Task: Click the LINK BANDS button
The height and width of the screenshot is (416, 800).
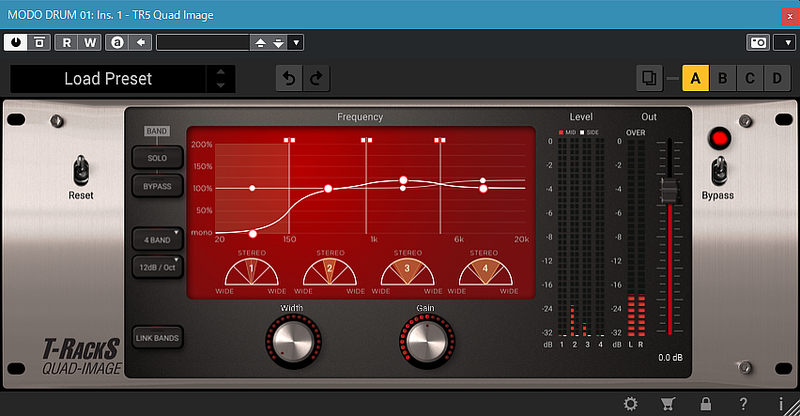Action: 157,337
